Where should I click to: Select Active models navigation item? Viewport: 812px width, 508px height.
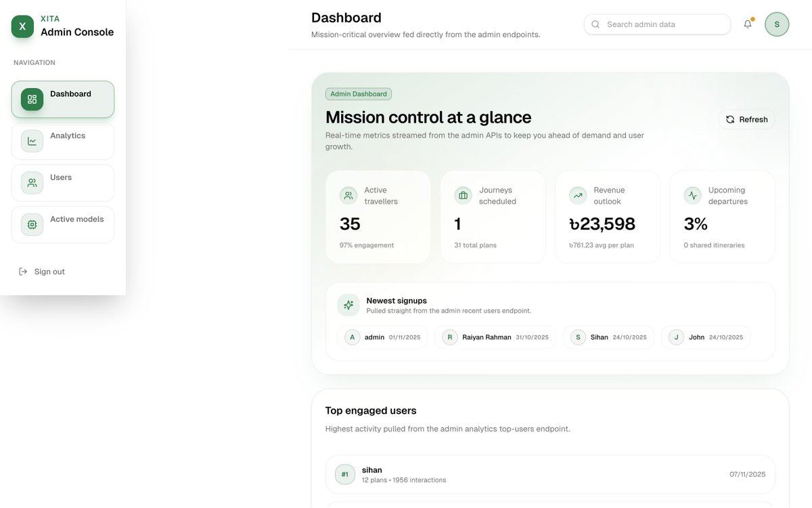pos(63,225)
